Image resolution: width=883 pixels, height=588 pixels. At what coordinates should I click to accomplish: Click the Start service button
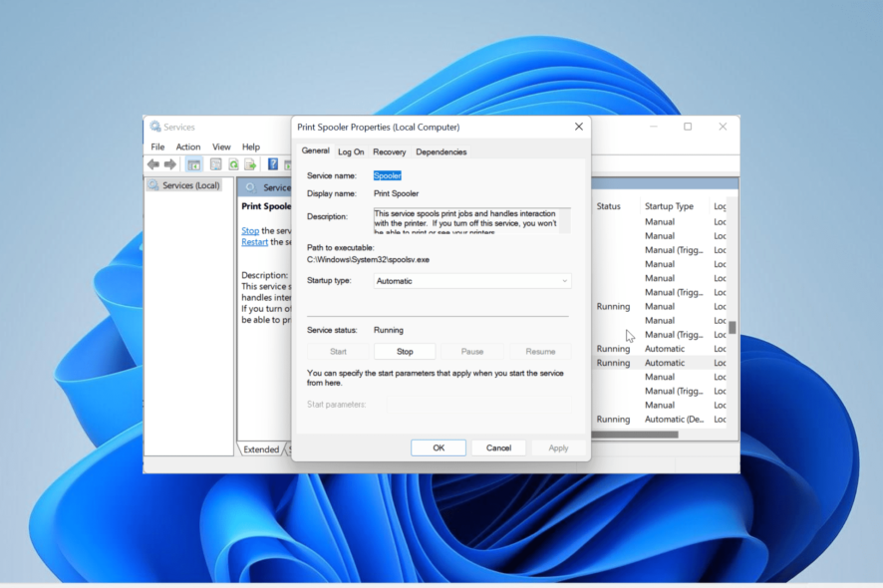pos(338,352)
